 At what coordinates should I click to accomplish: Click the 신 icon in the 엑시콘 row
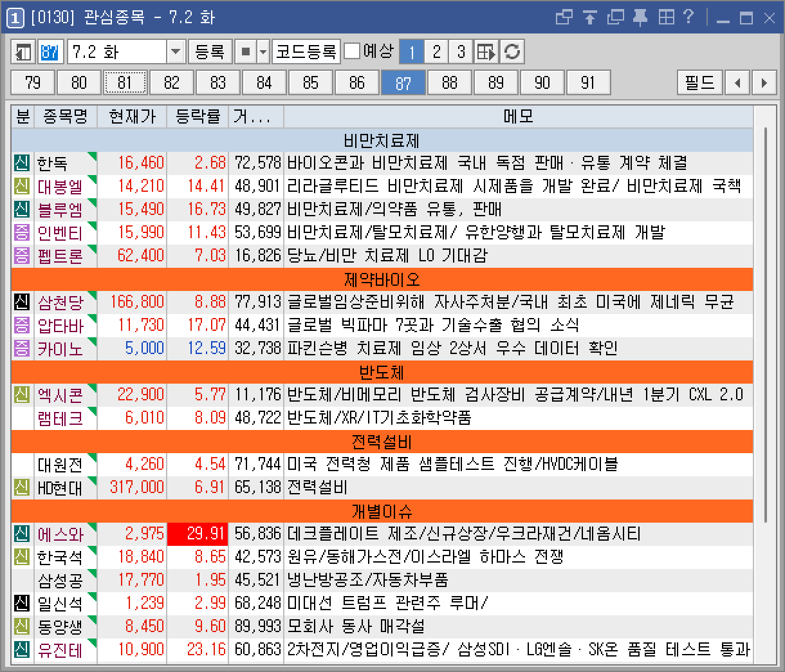click(x=23, y=395)
